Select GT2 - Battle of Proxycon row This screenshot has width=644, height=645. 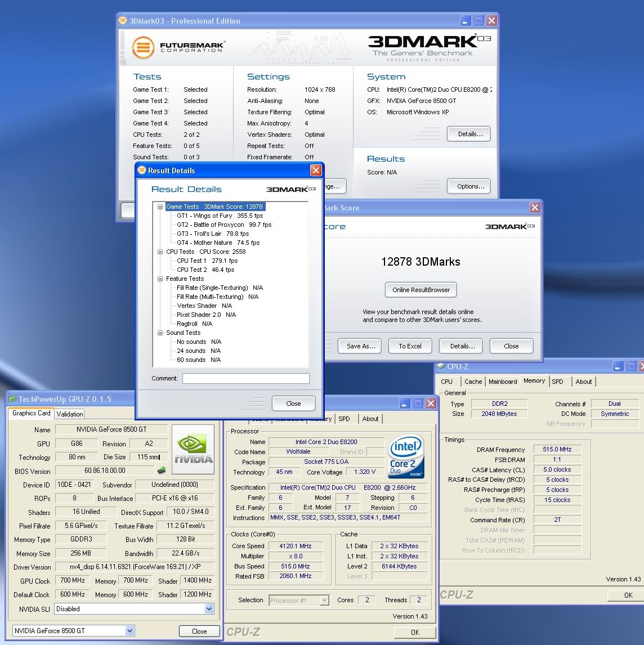[x=224, y=225]
